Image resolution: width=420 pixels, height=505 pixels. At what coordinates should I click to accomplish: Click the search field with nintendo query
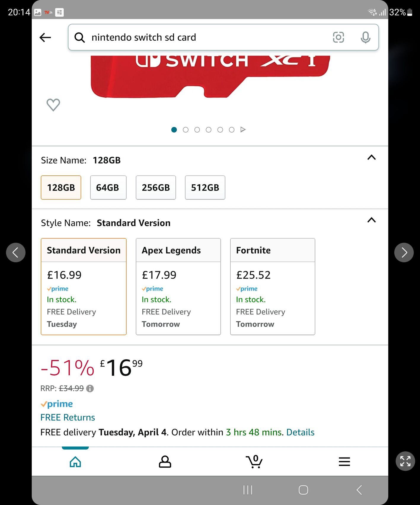coord(205,37)
